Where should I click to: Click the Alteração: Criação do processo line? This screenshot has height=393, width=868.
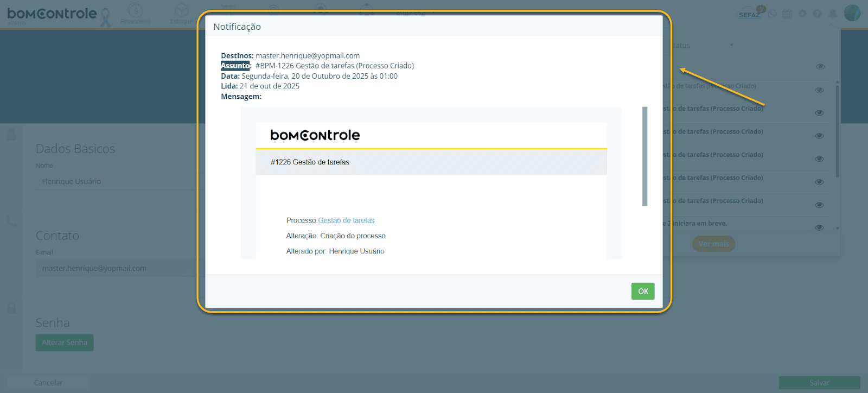point(336,236)
